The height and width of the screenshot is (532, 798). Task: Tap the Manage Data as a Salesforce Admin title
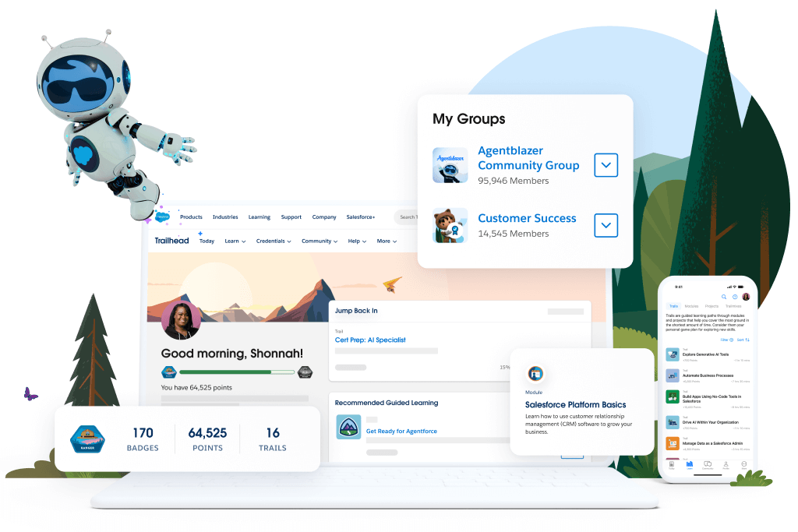point(712,443)
